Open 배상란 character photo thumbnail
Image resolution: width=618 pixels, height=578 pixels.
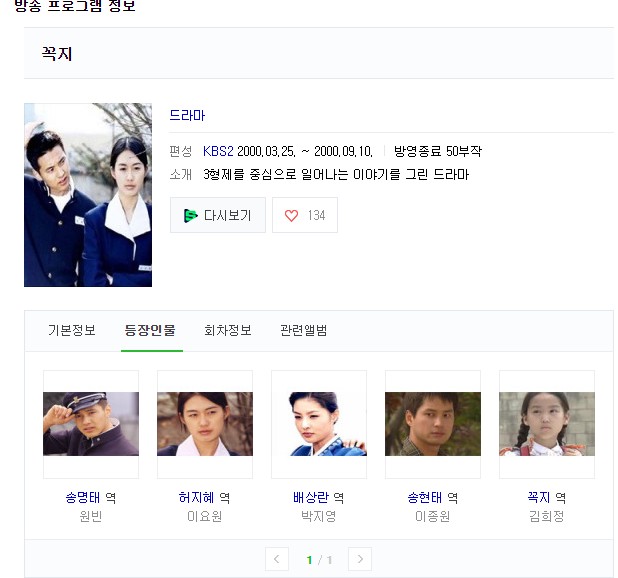click(x=319, y=424)
